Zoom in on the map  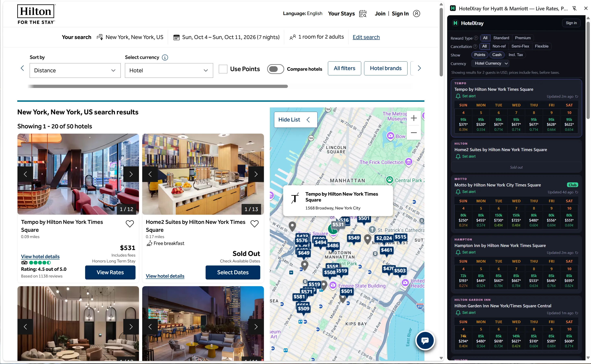[x=414, y=118]
